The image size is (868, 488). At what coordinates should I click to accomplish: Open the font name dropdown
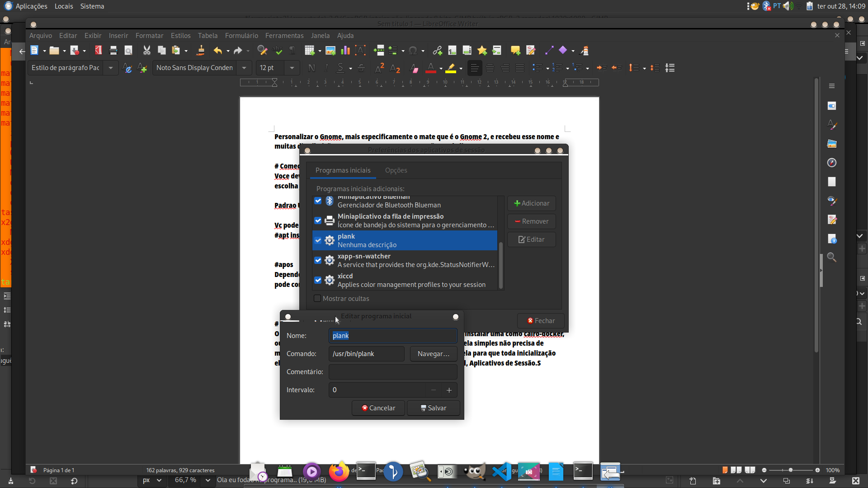[x=244, y=68]
